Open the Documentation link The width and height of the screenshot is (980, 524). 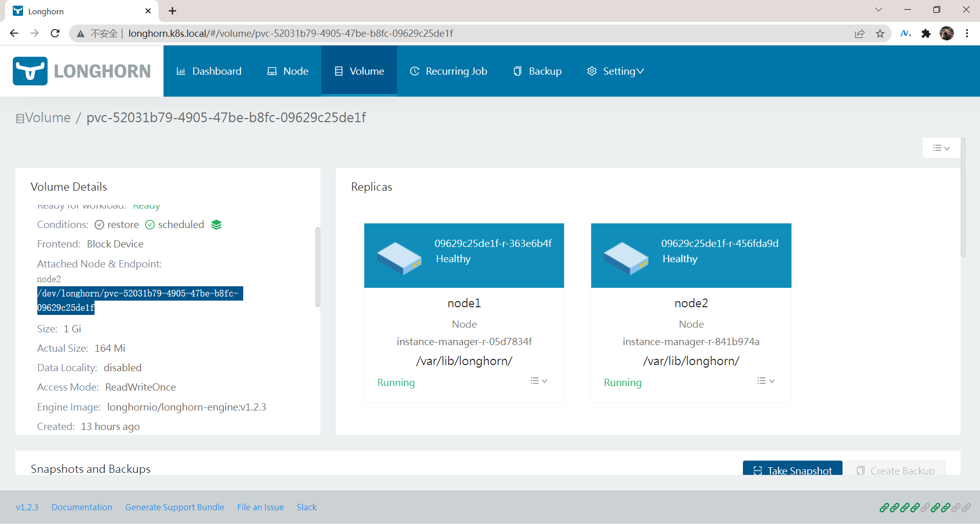[x=82, y=507]
